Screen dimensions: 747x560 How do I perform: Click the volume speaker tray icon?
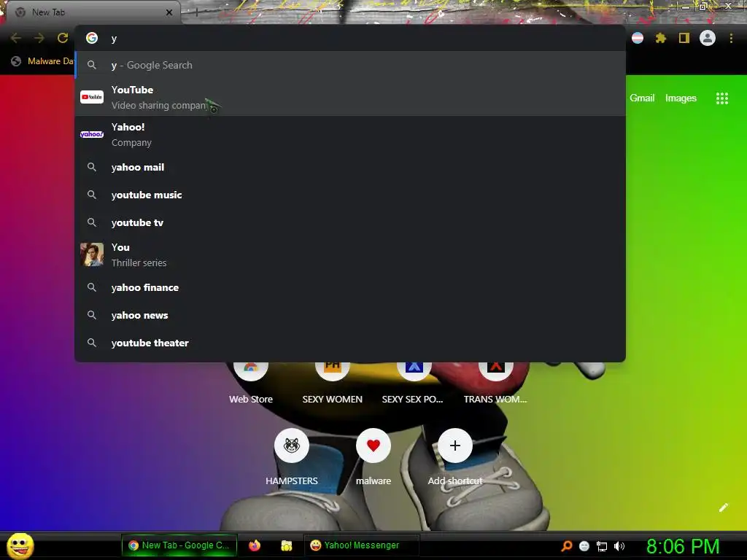tap(619, 545)
